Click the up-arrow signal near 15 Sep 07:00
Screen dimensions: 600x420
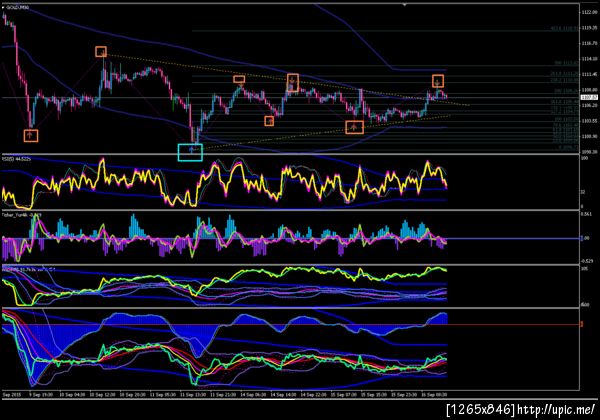tap(354, 127)
